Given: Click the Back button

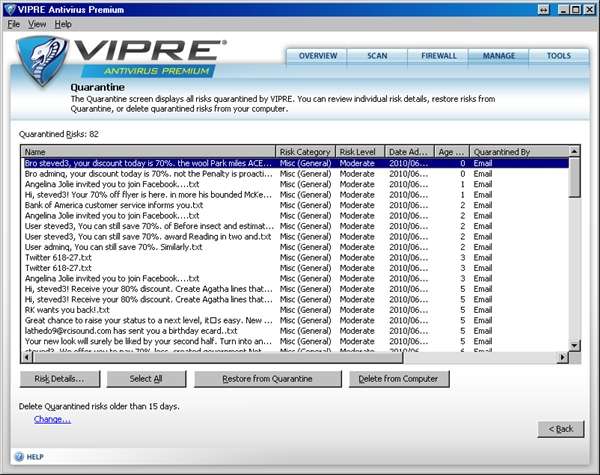Looking at the screenshot, I should (x=561, y=429).
